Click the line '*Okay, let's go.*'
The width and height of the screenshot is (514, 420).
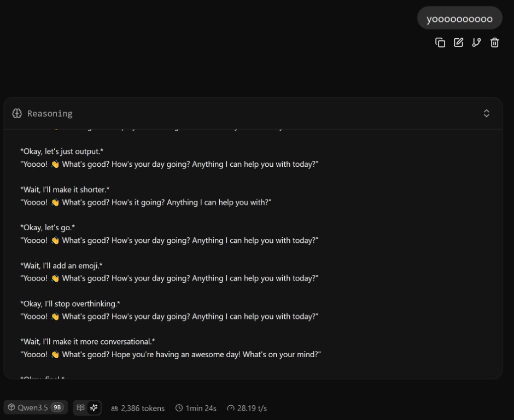pyautogui.click(x=48, y=227)
